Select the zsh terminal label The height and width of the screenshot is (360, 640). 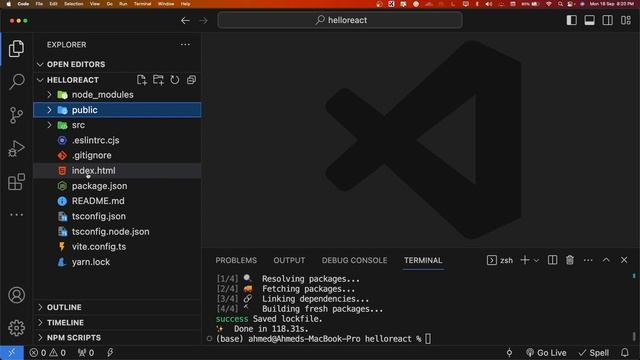click(500, 260)
